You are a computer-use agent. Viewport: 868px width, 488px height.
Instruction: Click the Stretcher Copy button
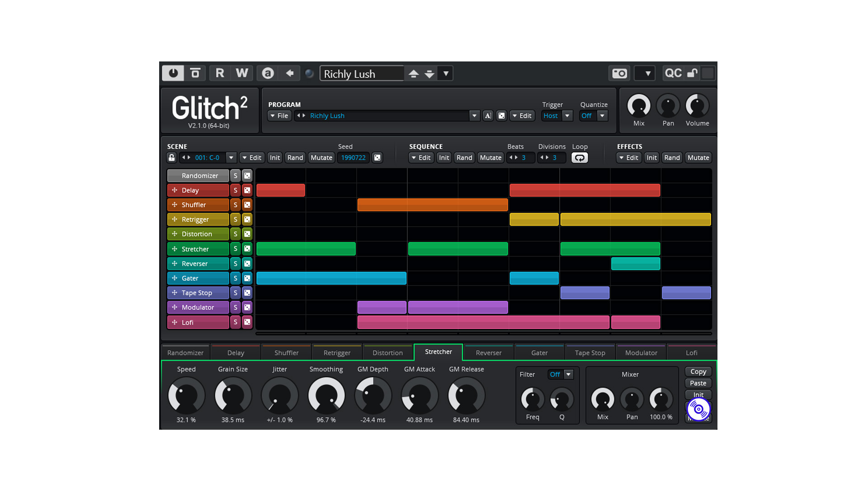[698, 371]
